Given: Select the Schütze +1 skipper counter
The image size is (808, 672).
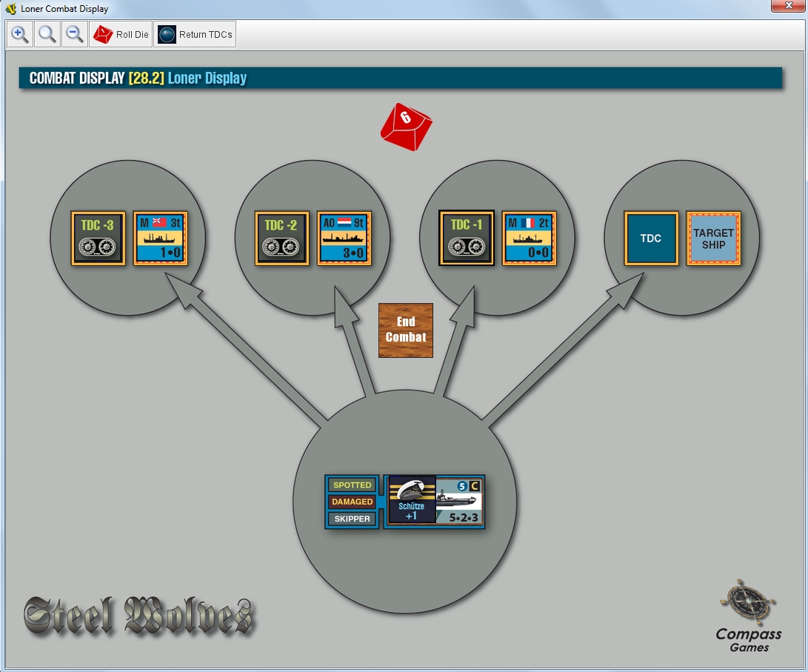Looking at the screenshot, I should (x=411, y=500).
